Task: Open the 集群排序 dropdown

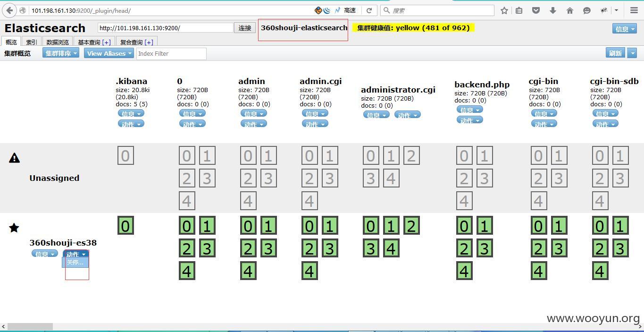Action: tap(61, 53)
